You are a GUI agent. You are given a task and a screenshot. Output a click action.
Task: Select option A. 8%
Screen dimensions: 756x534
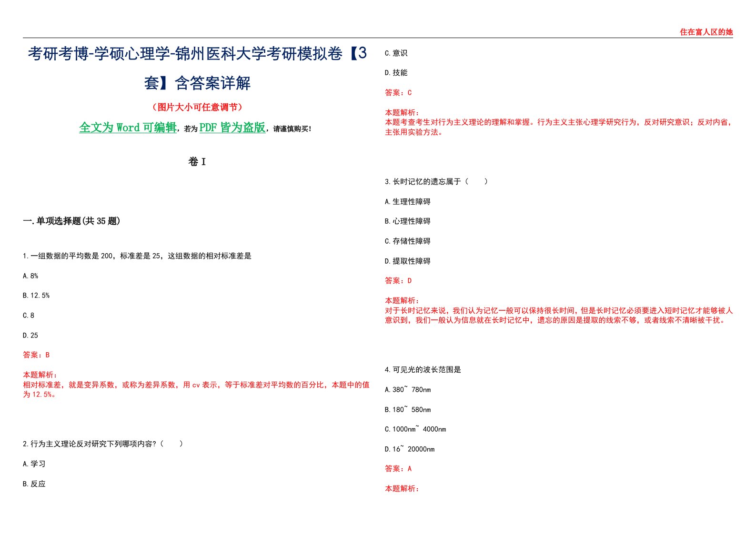tap(30, 276)
